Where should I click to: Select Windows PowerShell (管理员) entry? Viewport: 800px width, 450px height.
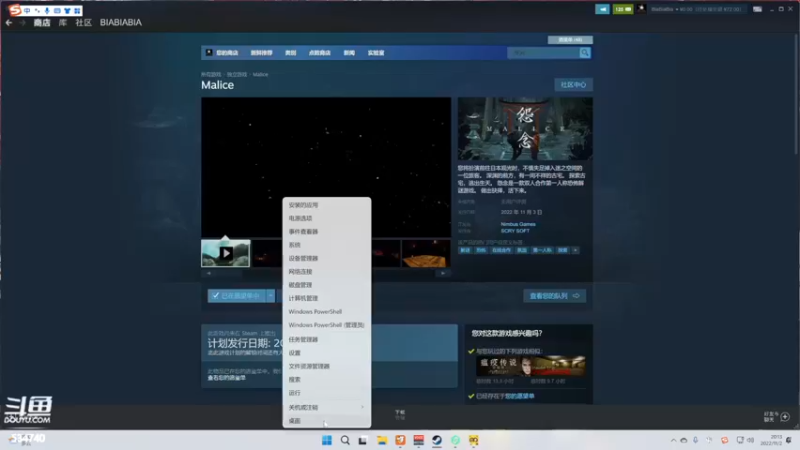click(x=327, y=324)
